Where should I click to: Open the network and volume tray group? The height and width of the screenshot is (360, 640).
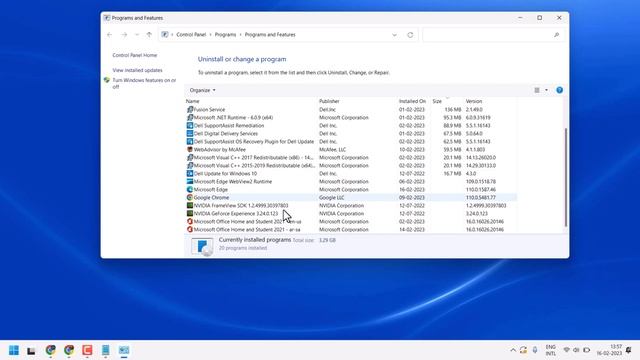click(x=576, y=350)
